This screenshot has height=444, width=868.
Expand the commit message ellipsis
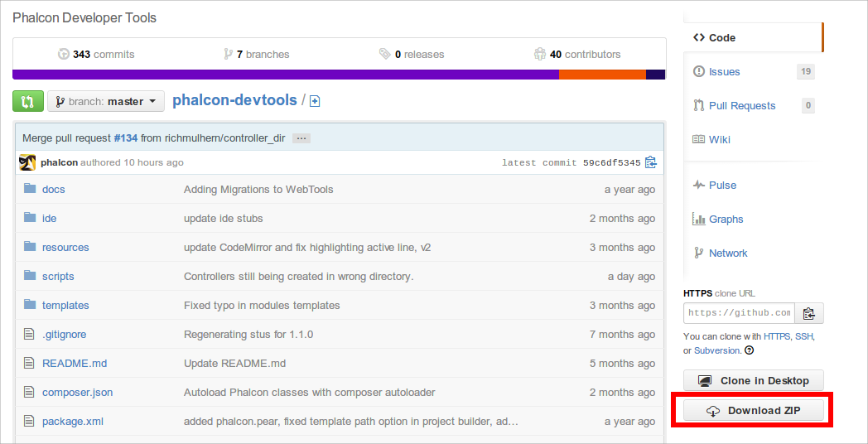301,138
